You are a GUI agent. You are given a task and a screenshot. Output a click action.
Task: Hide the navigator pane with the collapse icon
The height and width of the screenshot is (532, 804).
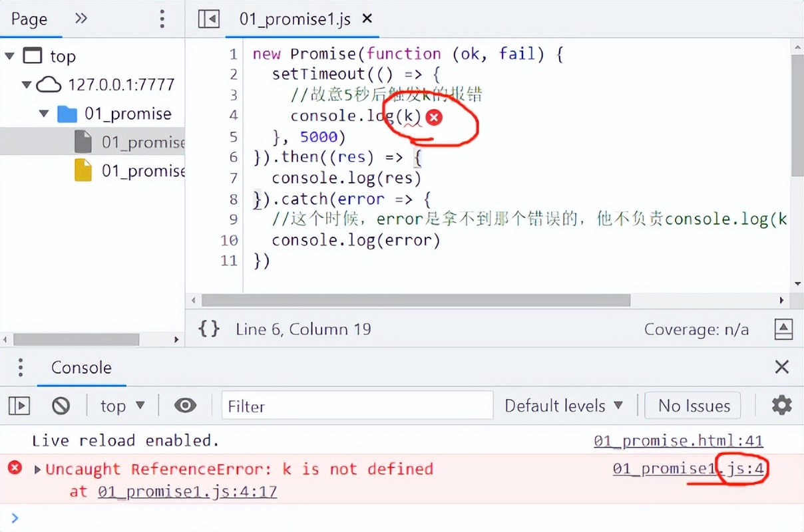[x=208, y=19]
